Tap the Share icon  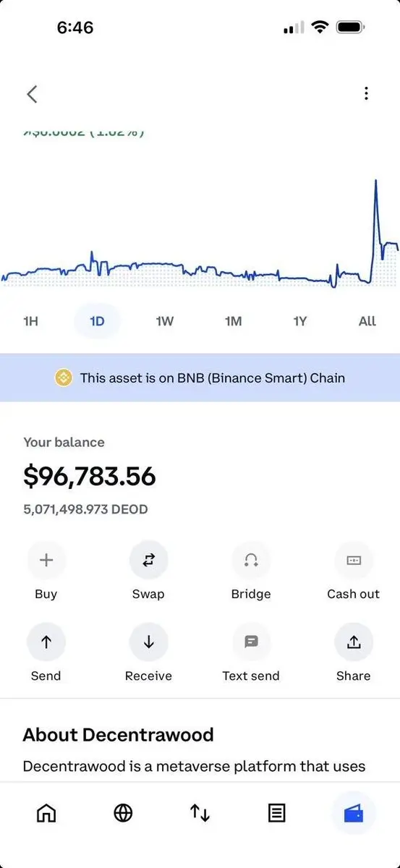354,642
